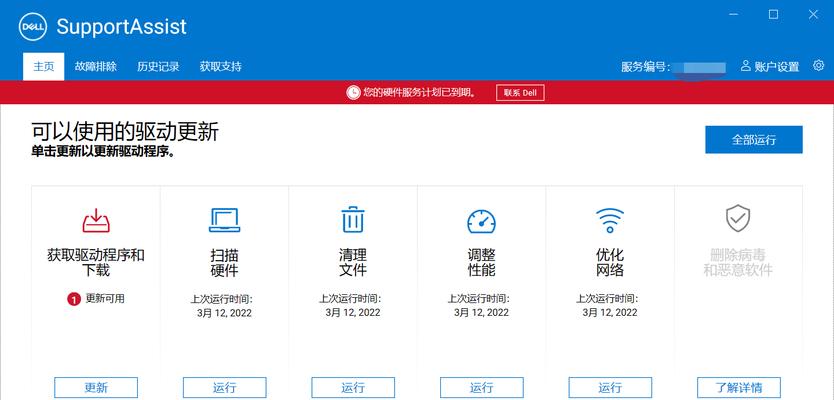
Task: Click last run date under 扫描硬件
Action: click(x=224, y=313)
